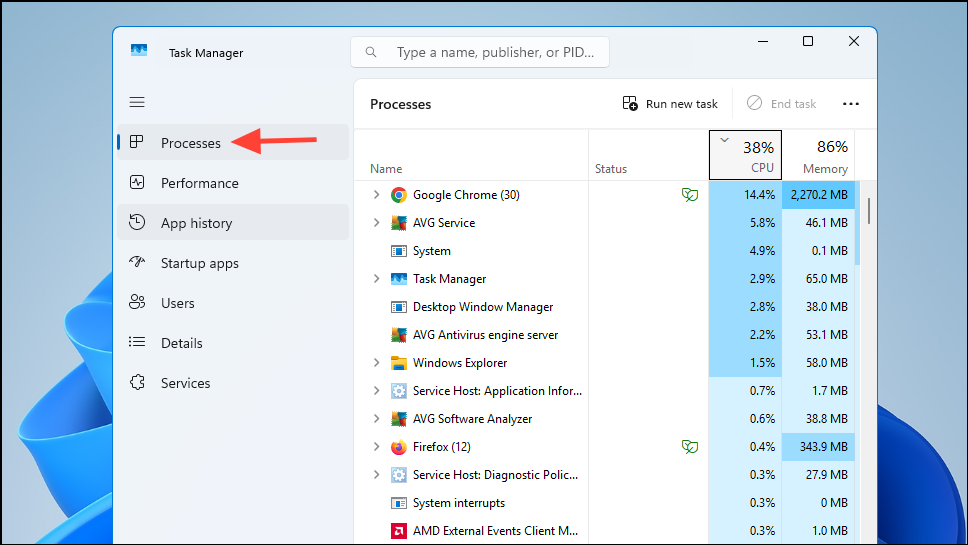Expand the Firefox (12) process group
This screenshot has width=968, height=545.
click(x=376, y=446)
